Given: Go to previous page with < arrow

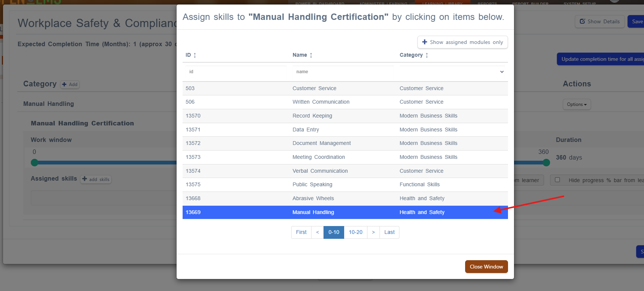Looking at the screenshot, I should (317, 232).
